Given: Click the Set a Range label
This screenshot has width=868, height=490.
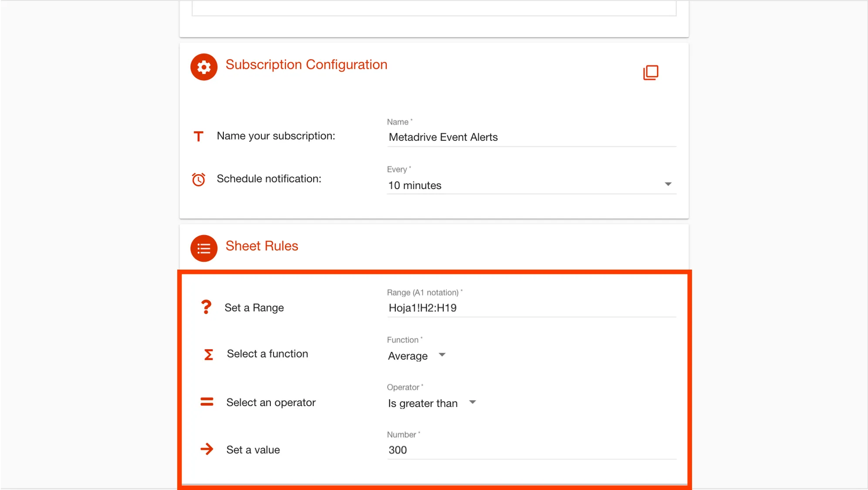Looking at the screenshot, I should point(254,308).
